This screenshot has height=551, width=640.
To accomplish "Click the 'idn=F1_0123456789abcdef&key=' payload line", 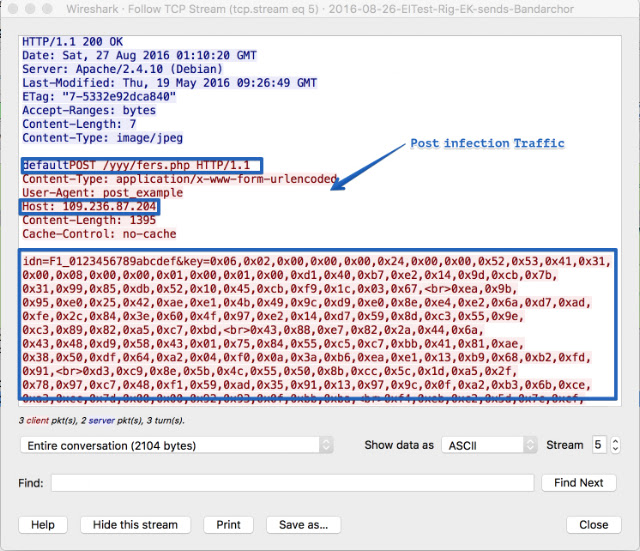I will pyautogui.click(x=317, y=261).
